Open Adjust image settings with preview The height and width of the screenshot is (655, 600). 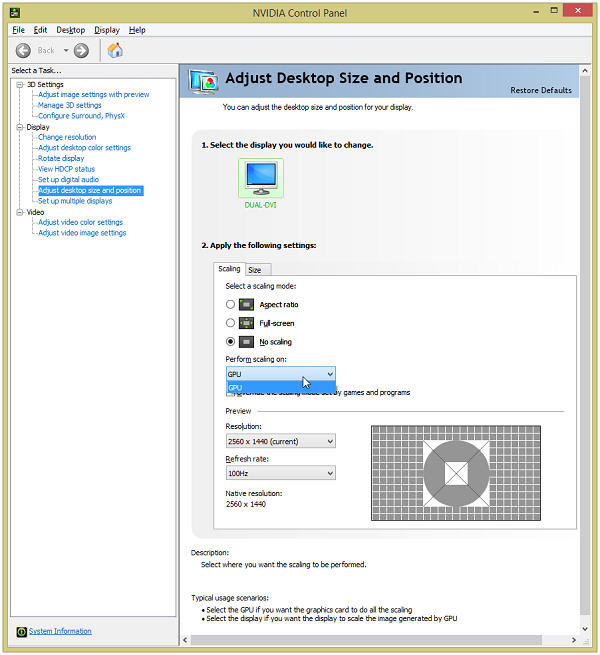tap(94, 95)
